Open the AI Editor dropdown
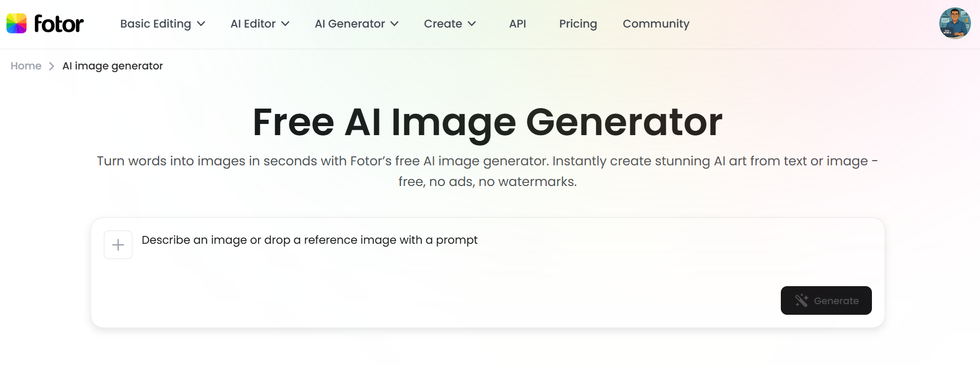The height and width of the screenshot is (372, 980). coord(259,24)
